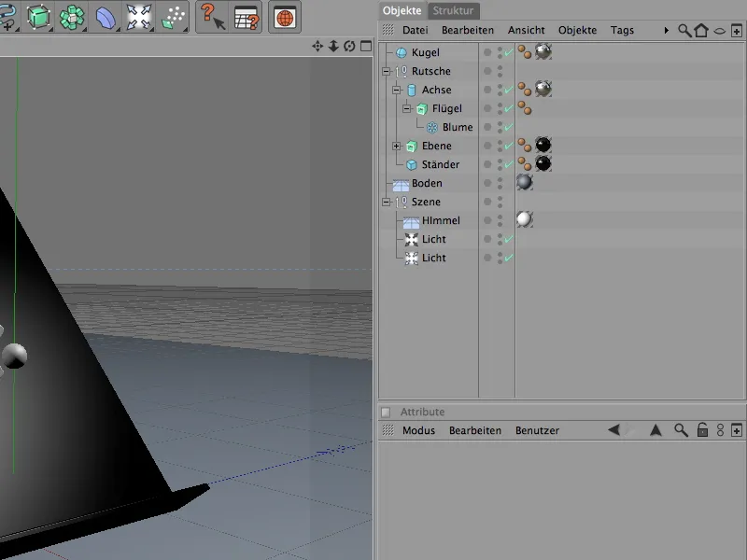The image size is (747, 560).
Task: Open the Array modeling objects tool
Action: tap(72, 17)
